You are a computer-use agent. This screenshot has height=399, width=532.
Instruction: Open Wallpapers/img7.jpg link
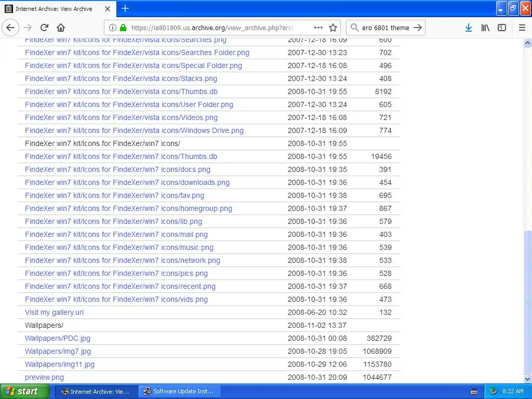(58, 351)
